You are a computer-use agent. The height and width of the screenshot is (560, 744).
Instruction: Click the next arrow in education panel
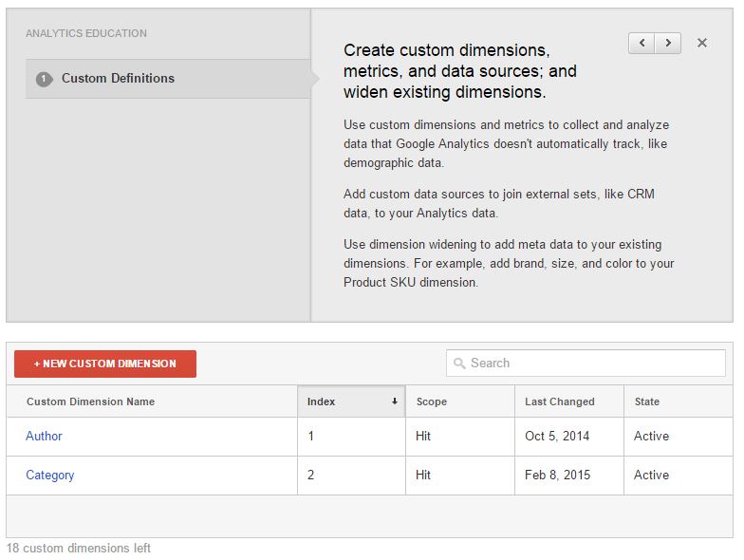click(x=668, y=43)
